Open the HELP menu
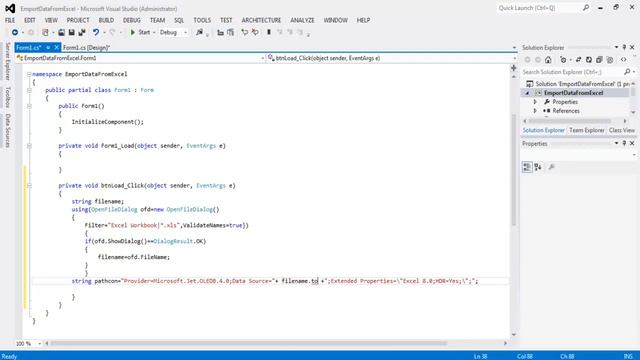The image size is (640, 360). pyautogui.click(x=363, y=20)
